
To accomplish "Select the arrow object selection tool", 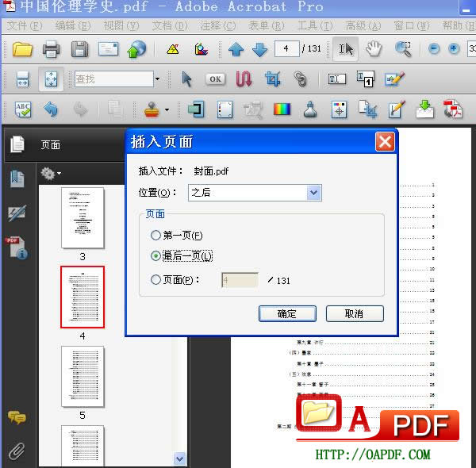I will tap(186, 79).
